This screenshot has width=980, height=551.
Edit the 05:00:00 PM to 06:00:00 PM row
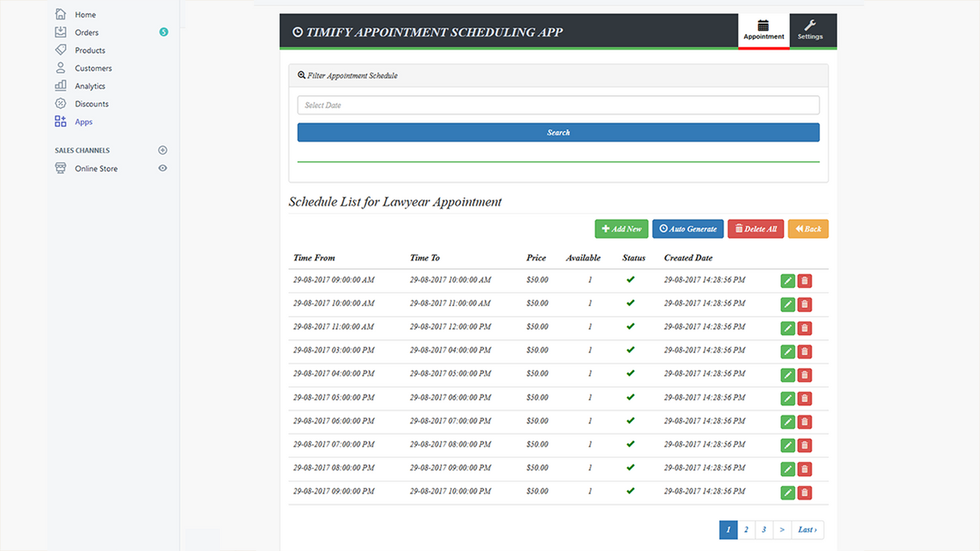(x=788, y=399)
